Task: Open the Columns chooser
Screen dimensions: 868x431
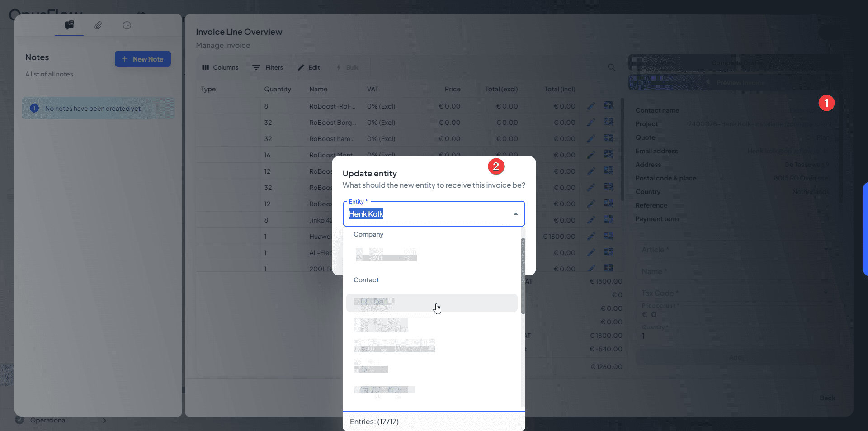Action: pos(220,67)
